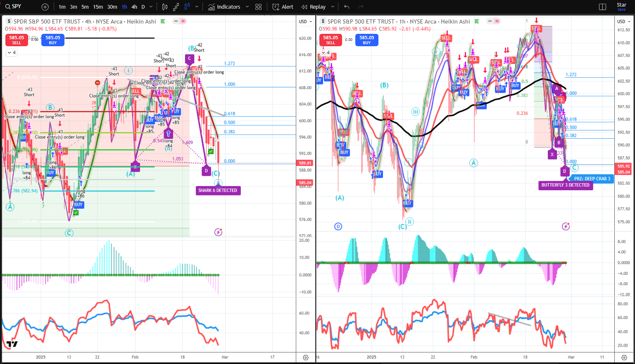635x364 pixels.
Task: Switch to the 5m interval
Action: click(85, 7)
